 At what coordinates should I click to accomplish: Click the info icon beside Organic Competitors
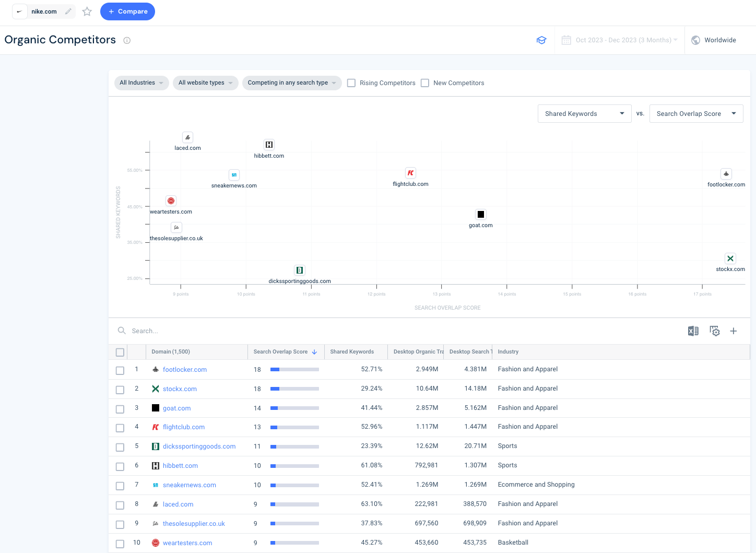tap(127, 41)
